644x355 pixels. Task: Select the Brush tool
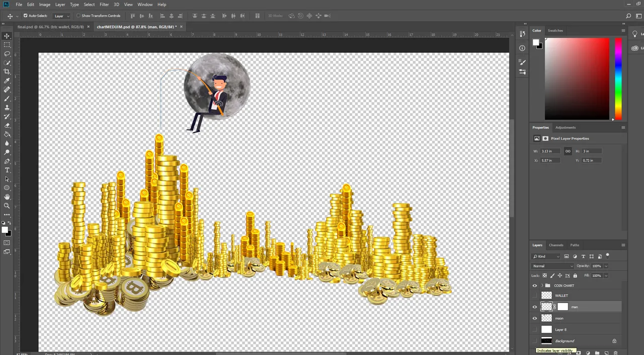tap(7, 99)
